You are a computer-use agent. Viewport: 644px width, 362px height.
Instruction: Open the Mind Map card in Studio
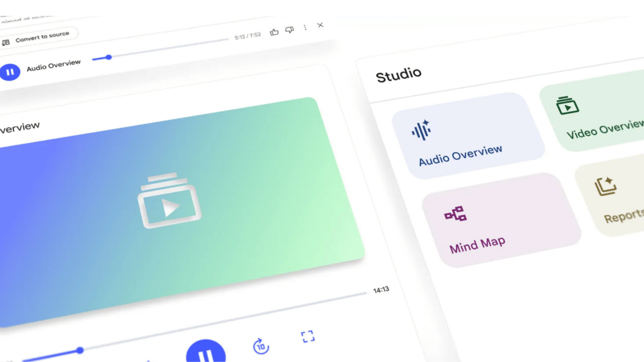[501, 220]
